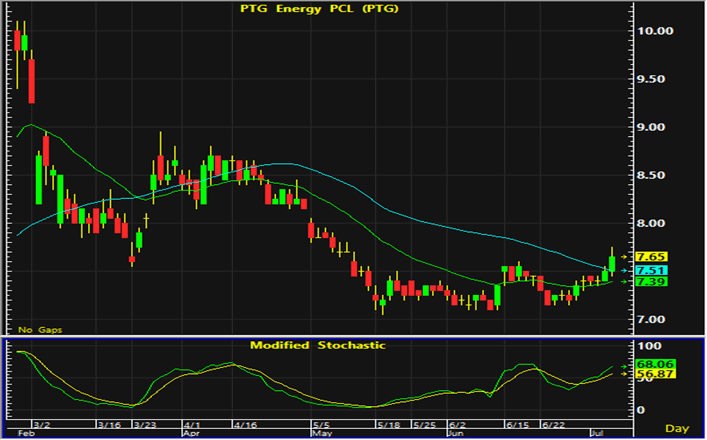
Task: Click the green arrow beside 68.06
Action: point(624,367)
